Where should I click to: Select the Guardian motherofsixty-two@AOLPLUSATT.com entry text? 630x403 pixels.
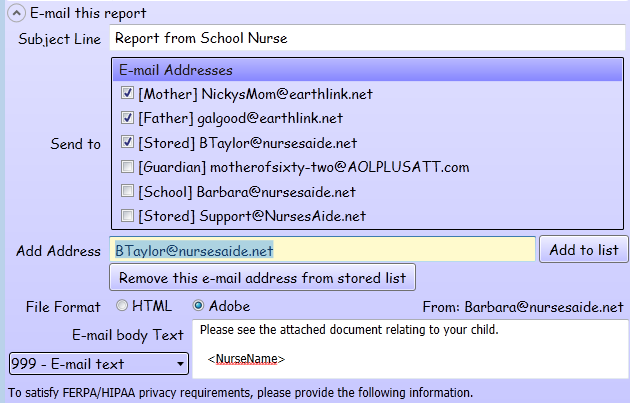304,167
